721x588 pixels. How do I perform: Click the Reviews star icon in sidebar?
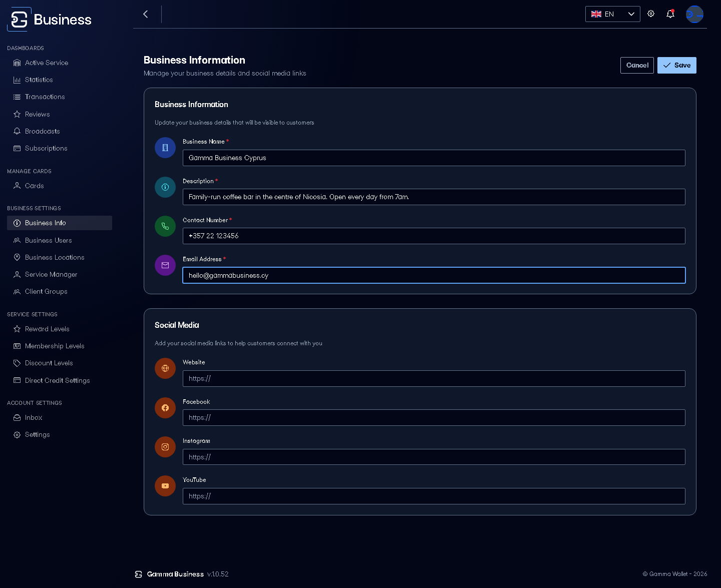tap(17, 114)
